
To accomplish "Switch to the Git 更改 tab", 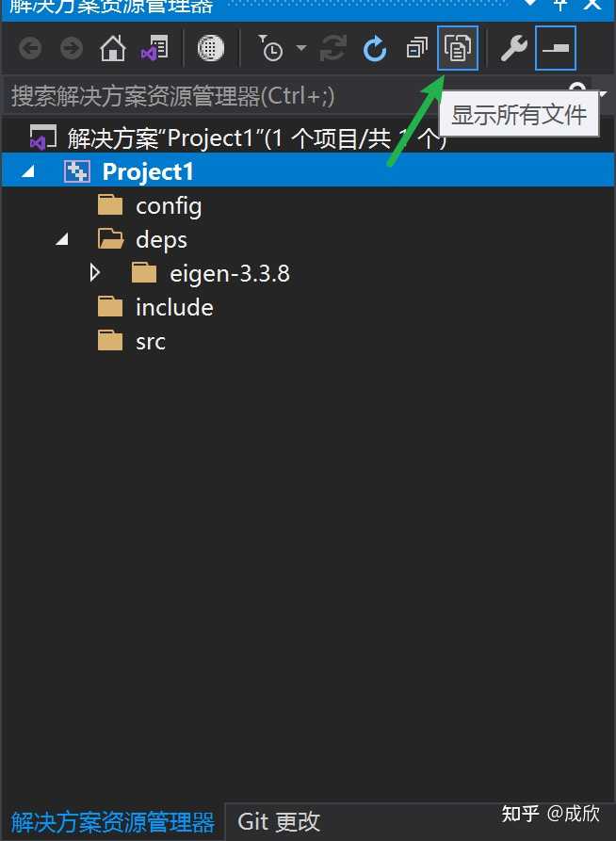I will 279,821.
